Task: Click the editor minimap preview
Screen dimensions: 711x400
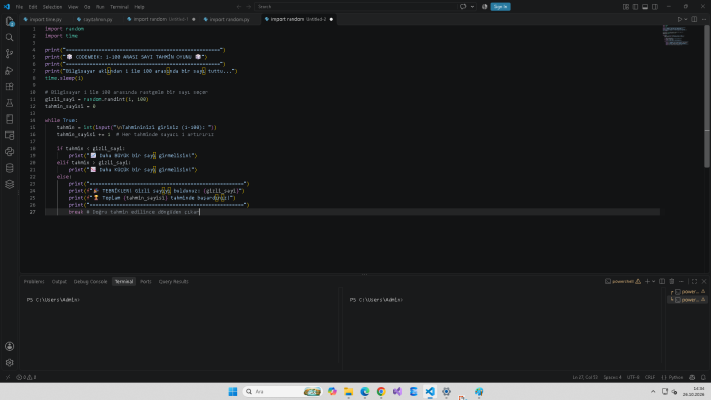Action: coord(676,35)
